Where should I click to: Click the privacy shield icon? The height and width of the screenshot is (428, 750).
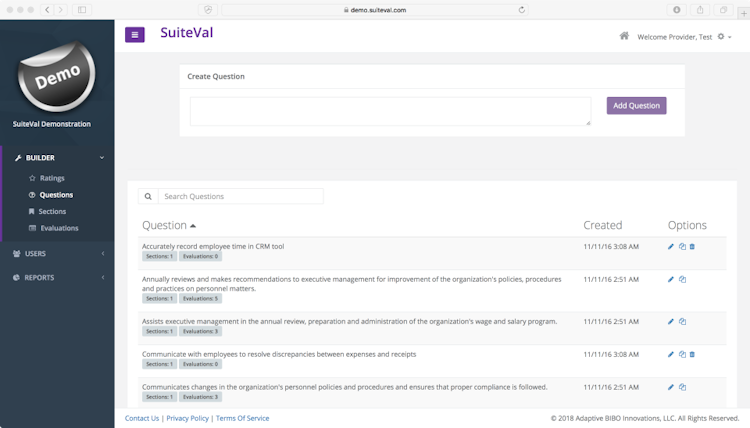[x=208, y=10]
